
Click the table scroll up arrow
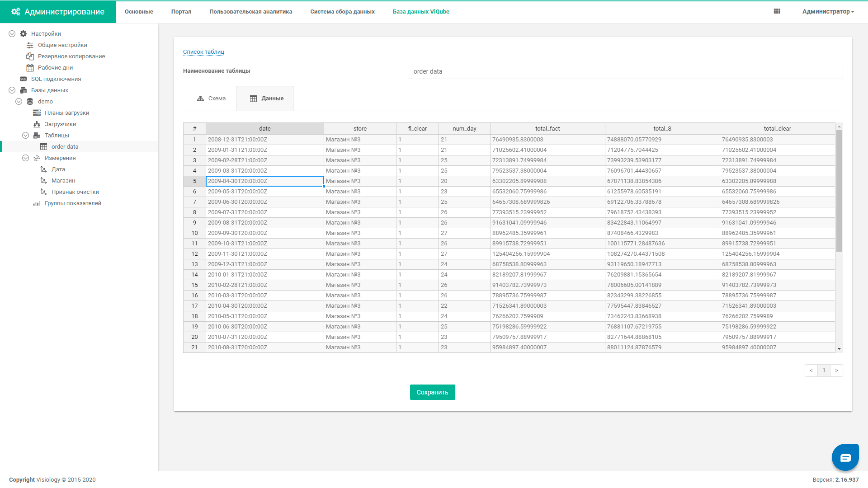[x=839, y=127]
